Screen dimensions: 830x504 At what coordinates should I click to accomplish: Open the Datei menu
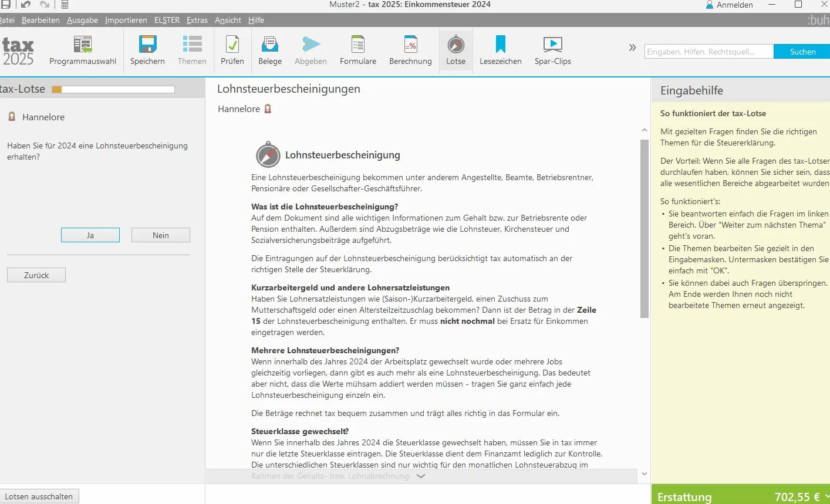[7, 20]
